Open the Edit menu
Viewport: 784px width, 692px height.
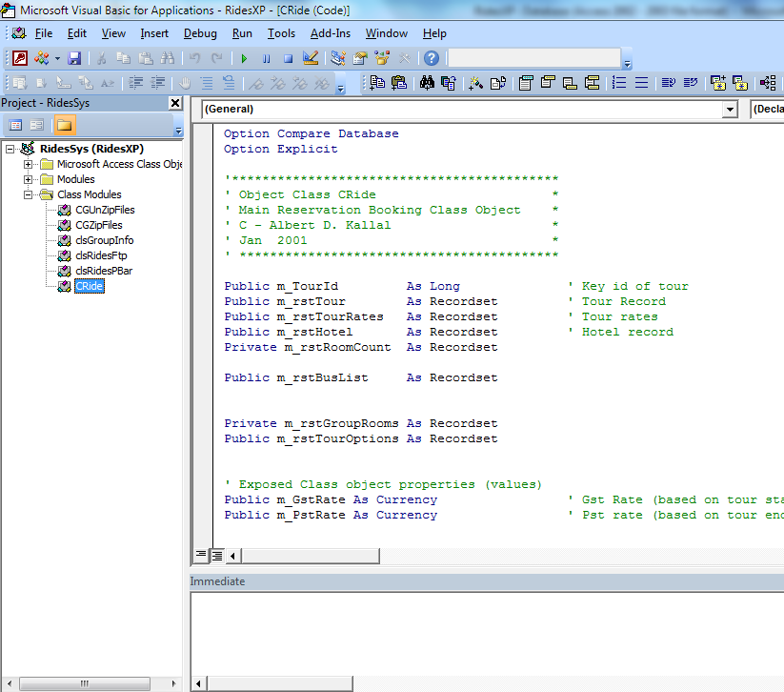[x=77, y=33]
